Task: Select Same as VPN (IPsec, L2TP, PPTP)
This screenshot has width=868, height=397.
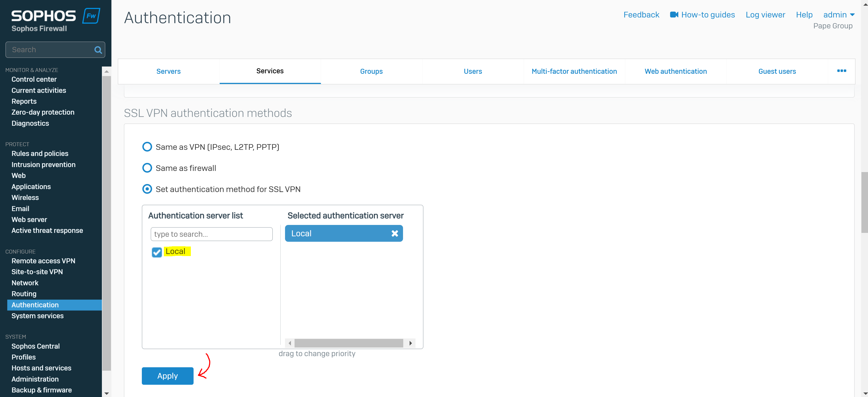Action: point(147,147)
